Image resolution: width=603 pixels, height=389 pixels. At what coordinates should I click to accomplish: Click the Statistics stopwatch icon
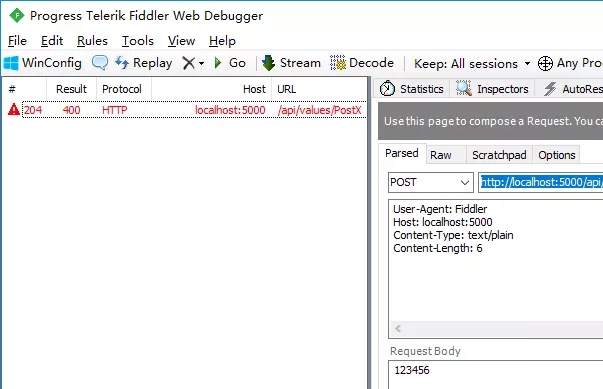click(x=387, y=89)
